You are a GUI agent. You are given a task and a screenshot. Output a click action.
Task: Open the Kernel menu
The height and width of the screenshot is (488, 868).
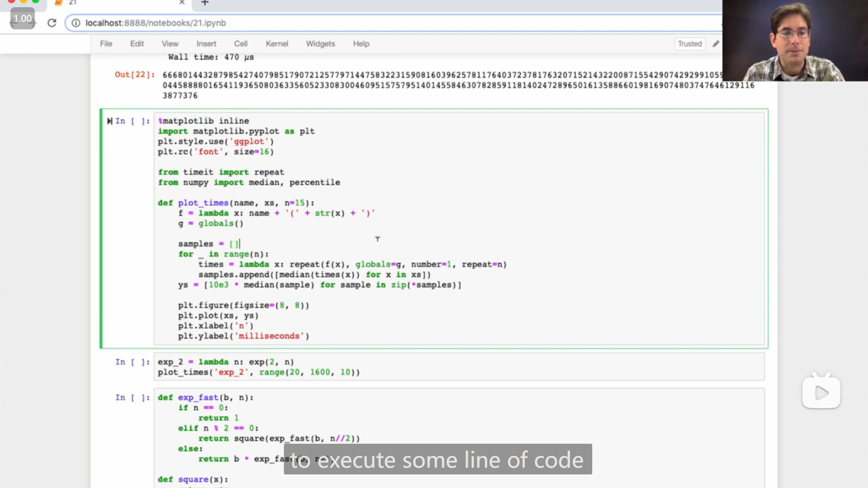point(277,44)
